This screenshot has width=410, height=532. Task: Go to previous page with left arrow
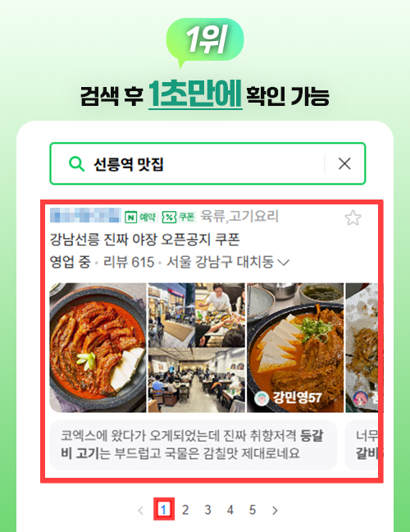(x=141, y=510)
